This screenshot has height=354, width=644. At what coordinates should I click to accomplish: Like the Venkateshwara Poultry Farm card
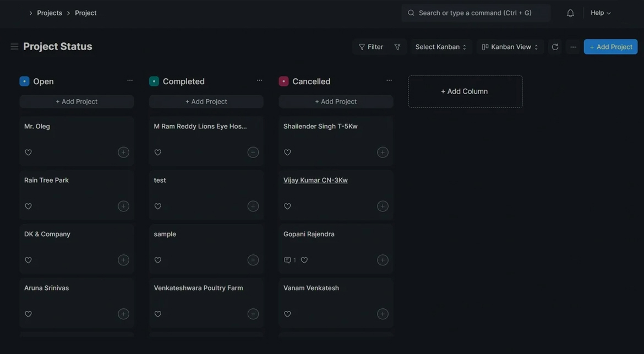point(158,314)
